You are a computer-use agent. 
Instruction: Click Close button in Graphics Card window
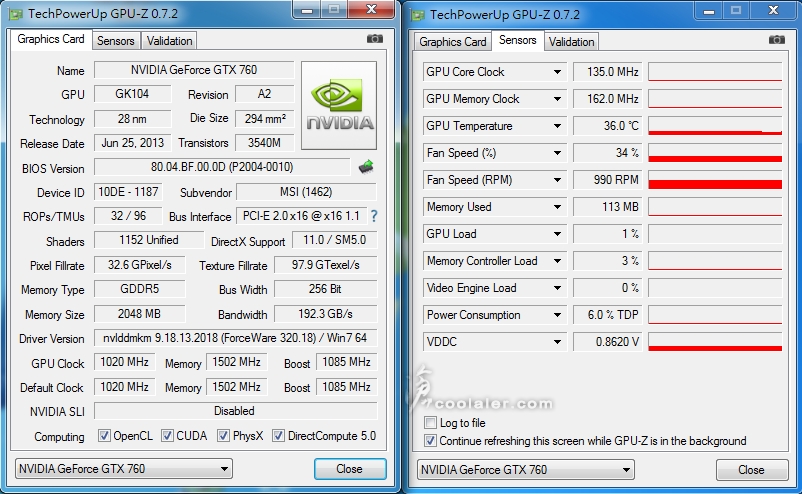(x=350, y=469)
